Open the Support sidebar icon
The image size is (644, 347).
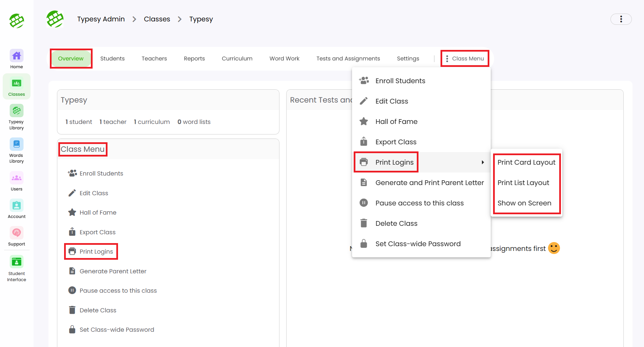pos(16,236)
